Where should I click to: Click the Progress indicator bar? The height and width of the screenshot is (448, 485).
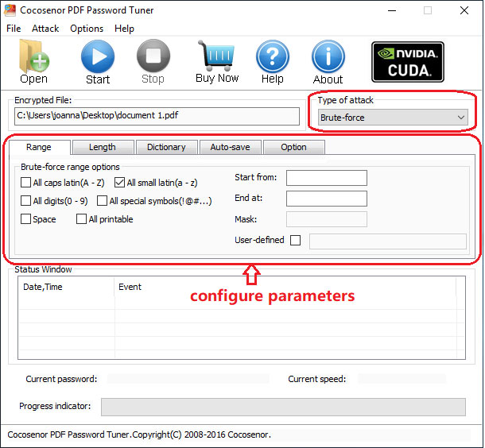(283, 407)
